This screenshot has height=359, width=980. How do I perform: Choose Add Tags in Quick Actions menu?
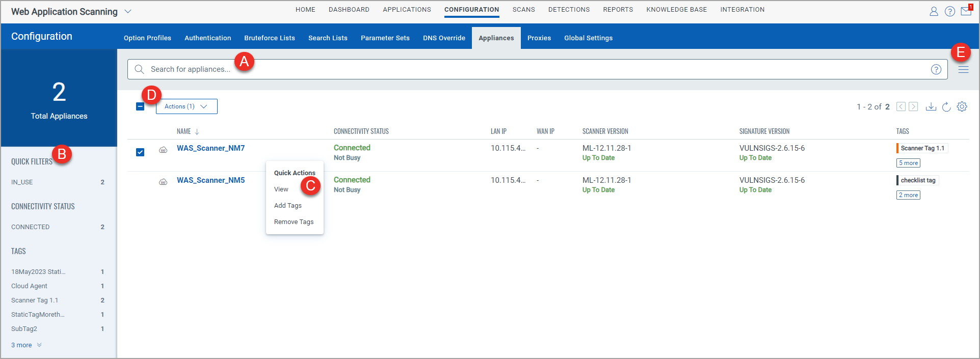288,206
